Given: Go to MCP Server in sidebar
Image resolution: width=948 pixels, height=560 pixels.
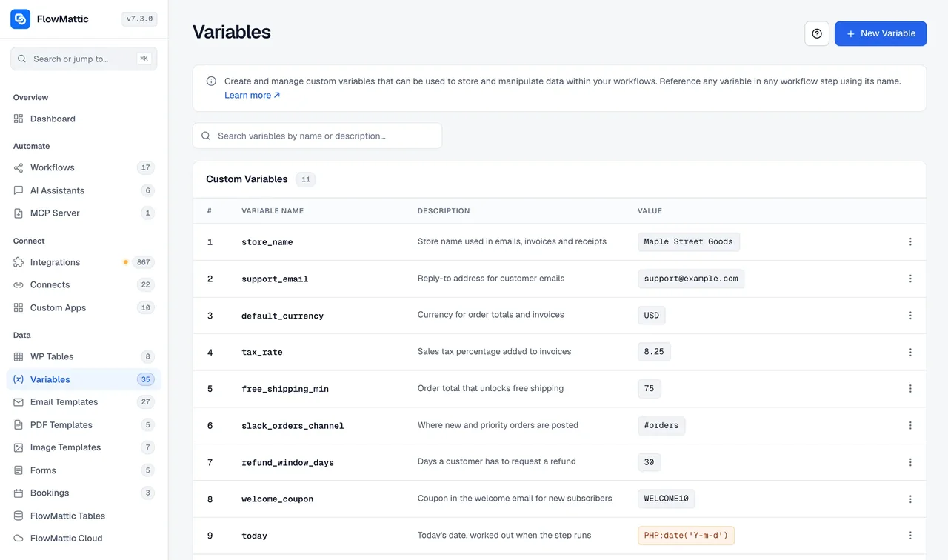Looking at the screenshot, I should coord(84,213).
